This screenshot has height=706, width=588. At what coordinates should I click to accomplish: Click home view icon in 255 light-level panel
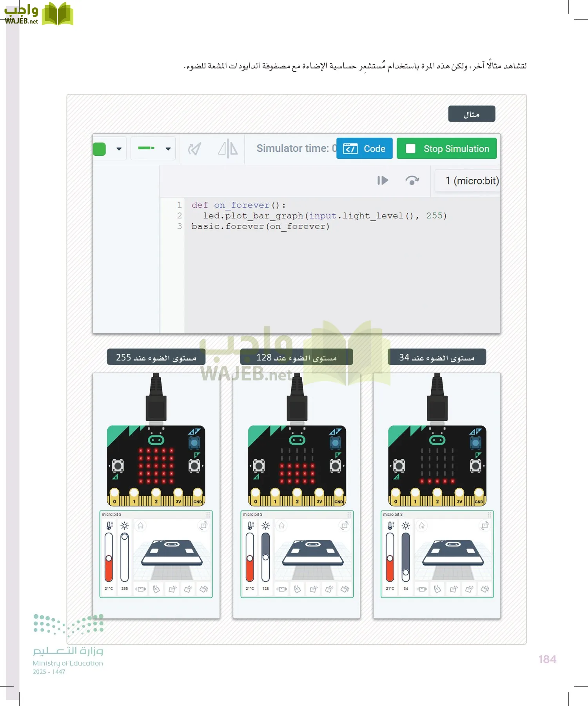click(x=140, y=526)
